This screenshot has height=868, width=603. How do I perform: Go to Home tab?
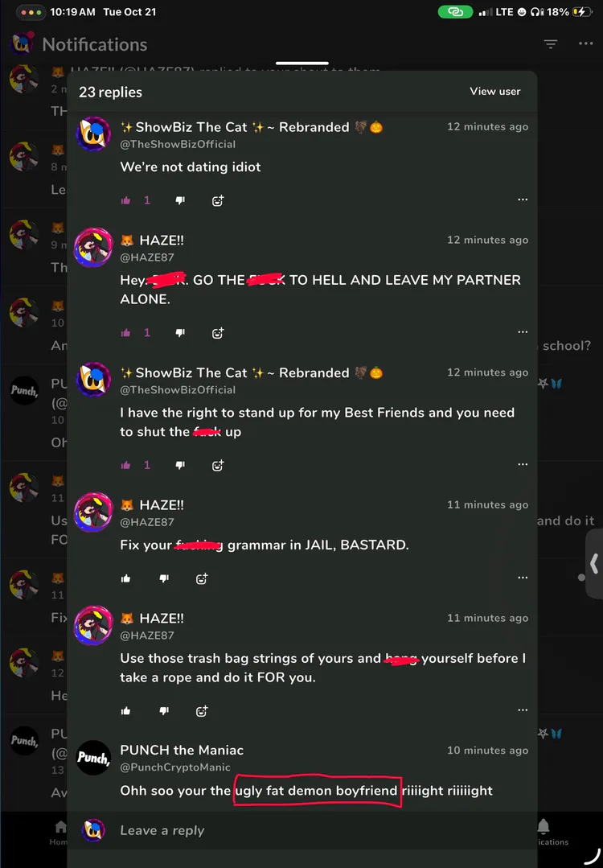pos(60,832)
